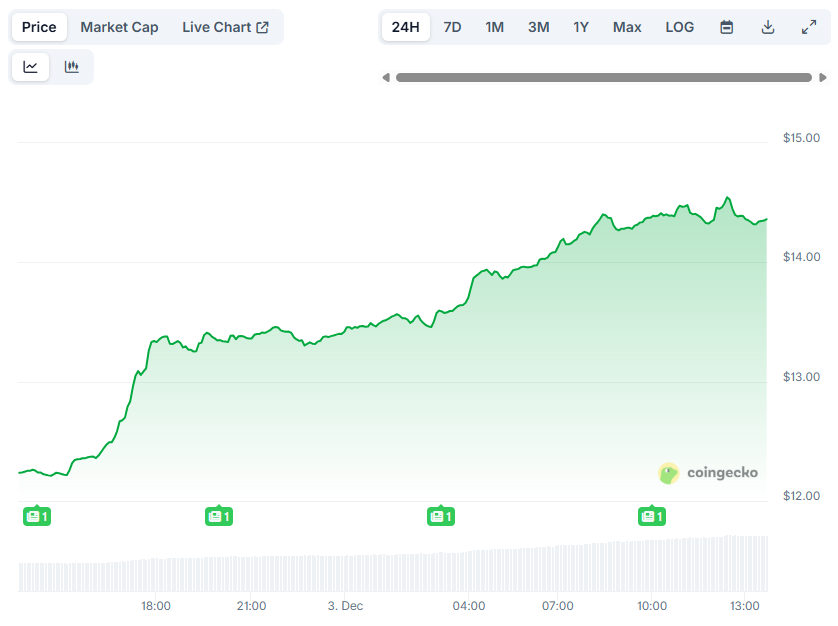
Task: Click the scrollbar right arrow
Action: point(826,76)
